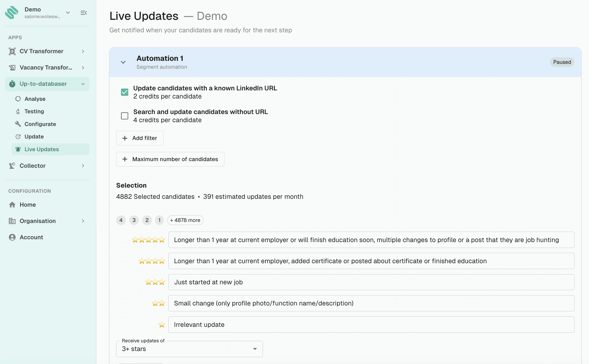This screenshot has width=589, height=364.
Task: Go to the Configurate submenu item
Action: [x=40, y=124]
